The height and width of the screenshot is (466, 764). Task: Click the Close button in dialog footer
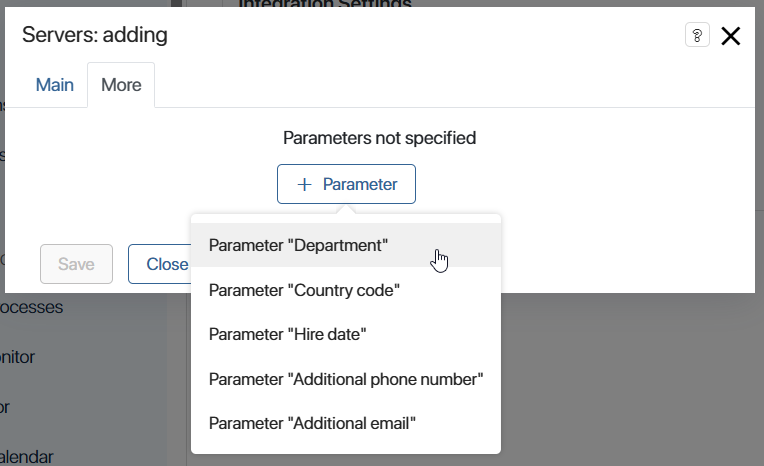coord(160,264)
